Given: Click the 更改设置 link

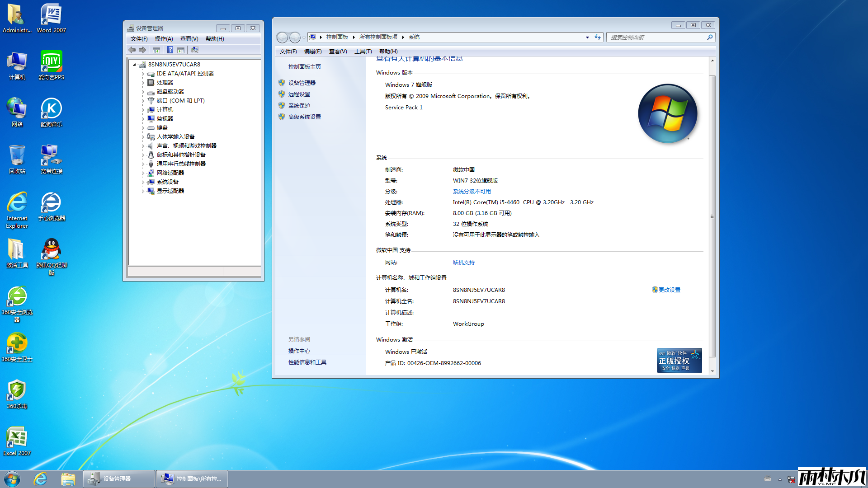Looking at the screenshot, I should click(669, 290).
